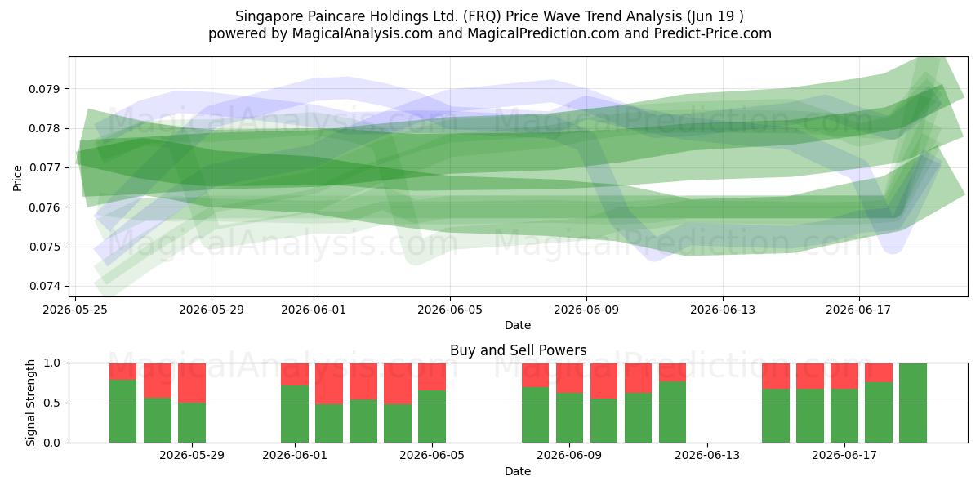Click the 'Date' label below Buy and Sell chart
The width and height of the screenshot is (980, 490).
click(x=518, y=471)
